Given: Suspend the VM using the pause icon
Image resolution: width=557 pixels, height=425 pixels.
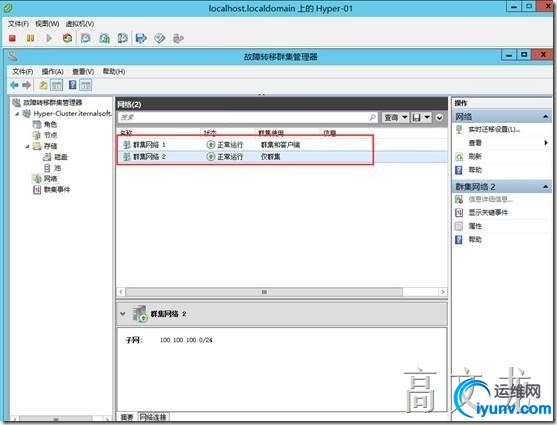Looking at the screenshot, I should (31, 38).
